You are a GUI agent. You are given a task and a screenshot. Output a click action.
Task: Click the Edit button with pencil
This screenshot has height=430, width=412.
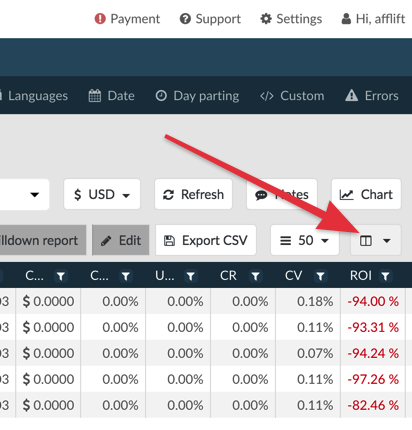coord(121,240)
